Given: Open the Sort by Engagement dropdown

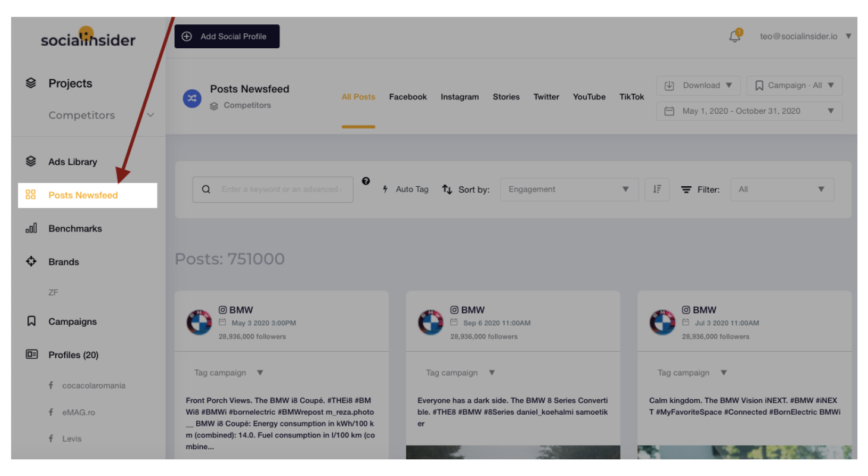Looking at the screenshot, I should tap(569, 189).
